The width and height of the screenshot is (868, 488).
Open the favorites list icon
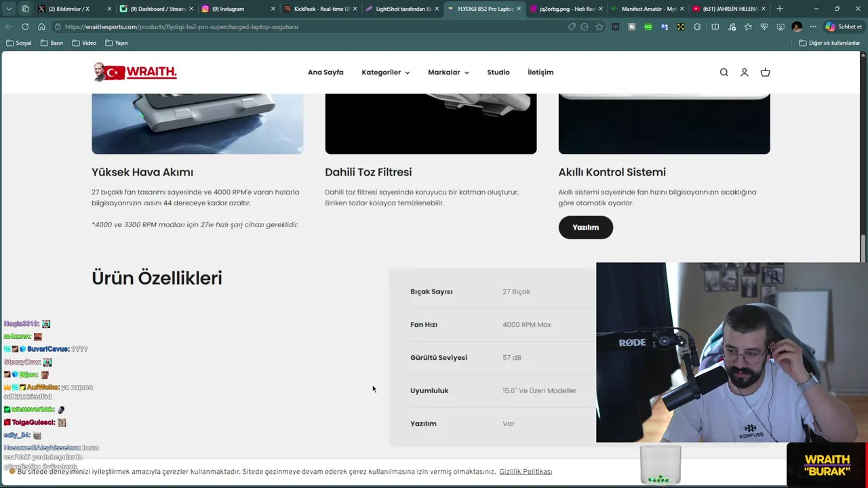click(x=748, y=26)
